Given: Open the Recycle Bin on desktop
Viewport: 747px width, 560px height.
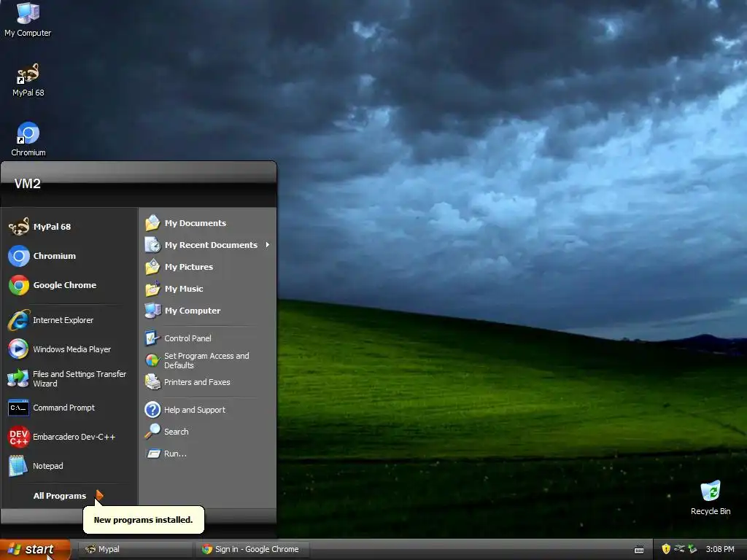Looking at the screenshot, I should tap(711, 497).
